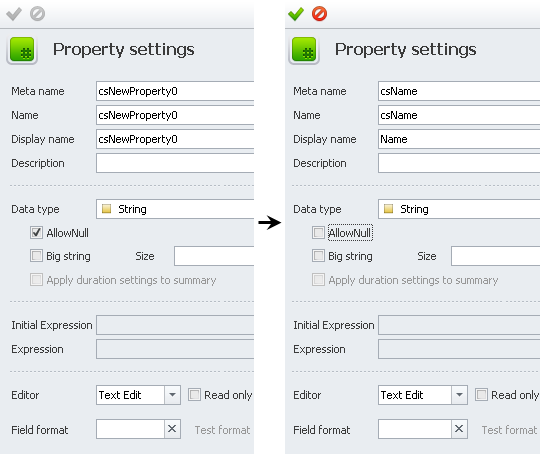The height and width of the screenshot is (454, 540).
Task: Click the green checkmark apply icon
Action: pos(296,14)
